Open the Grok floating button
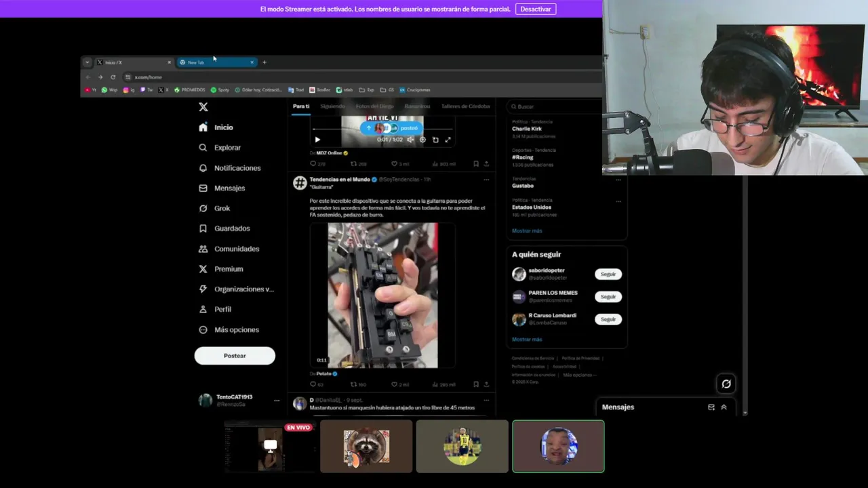Image resolution: width=868 pixels, height=488 pixels. click(x=726, y=384)
